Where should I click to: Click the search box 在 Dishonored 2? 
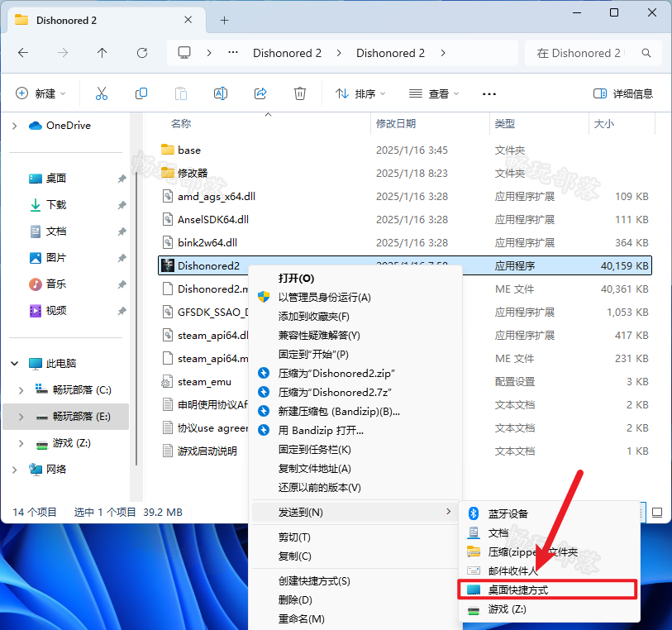coord(579,53)
